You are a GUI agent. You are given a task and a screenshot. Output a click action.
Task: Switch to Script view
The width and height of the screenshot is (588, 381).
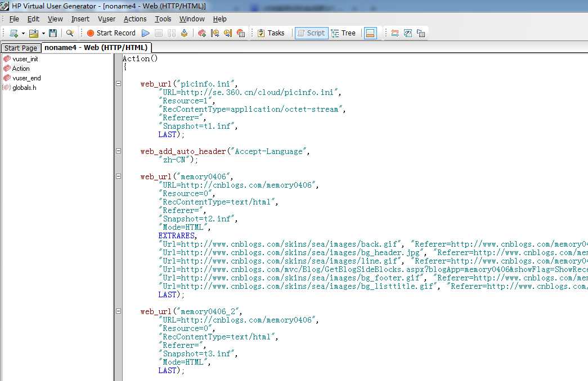pos(311,33)
